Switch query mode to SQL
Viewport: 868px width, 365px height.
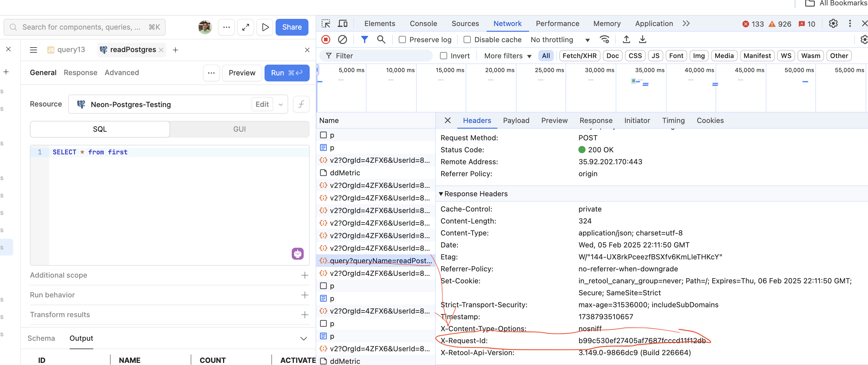pos(100,129)
